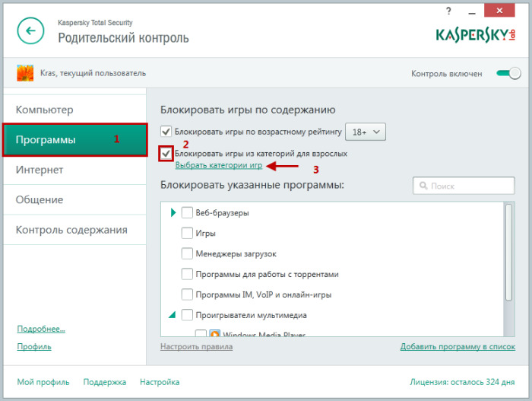Viewport: 532px width, 401px height.
Task: Check Программы для работы с торрентами
Action: pyautogui.click(x=187, y=274)
